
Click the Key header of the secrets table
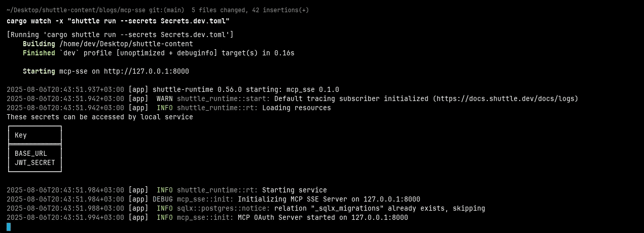21,135
